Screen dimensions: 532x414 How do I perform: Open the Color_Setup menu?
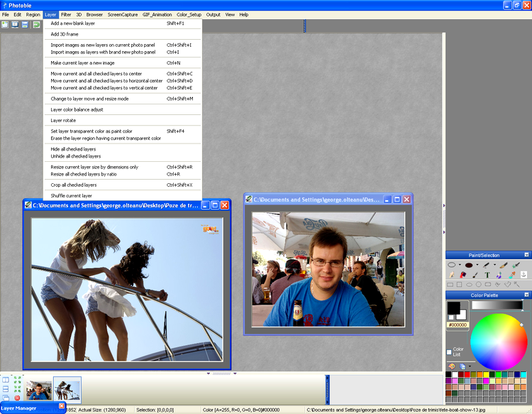coord(189,15)
